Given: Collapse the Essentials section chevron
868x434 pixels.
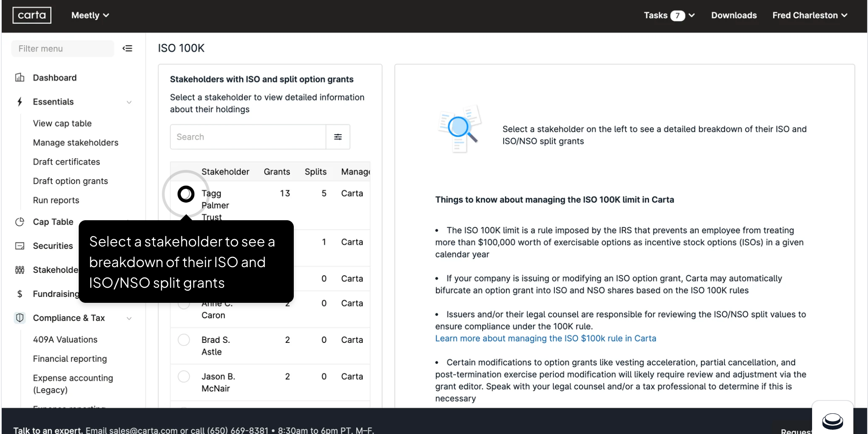Looking at the screenshot, I should pyautogui.click(x=129, y=102).
